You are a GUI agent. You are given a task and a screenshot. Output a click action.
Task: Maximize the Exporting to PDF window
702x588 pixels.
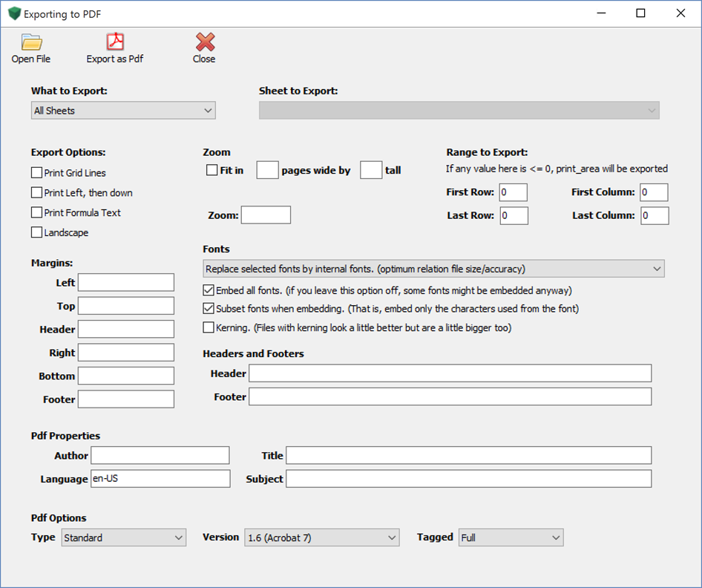640,13
